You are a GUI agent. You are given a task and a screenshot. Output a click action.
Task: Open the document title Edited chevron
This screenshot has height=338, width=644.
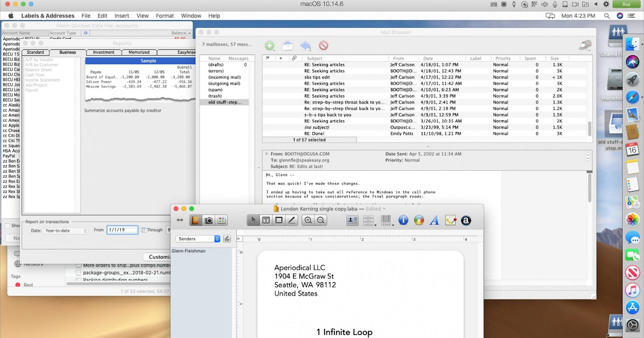[384, 209]
